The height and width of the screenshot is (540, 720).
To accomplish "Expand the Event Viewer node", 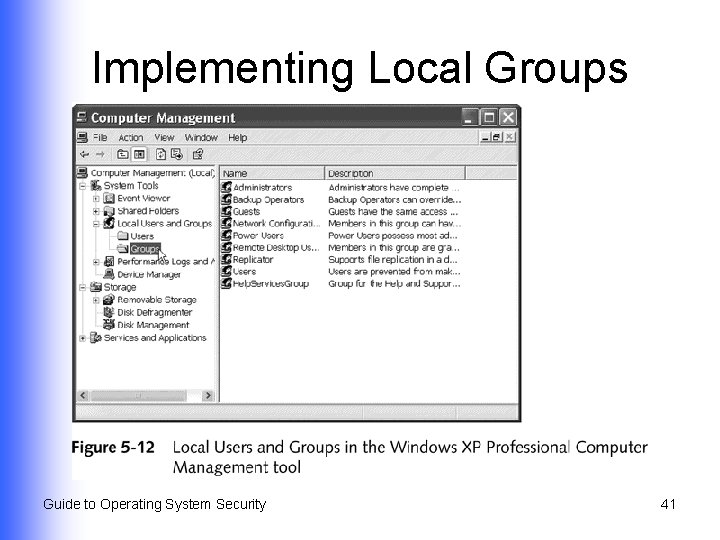I will 96,199.
